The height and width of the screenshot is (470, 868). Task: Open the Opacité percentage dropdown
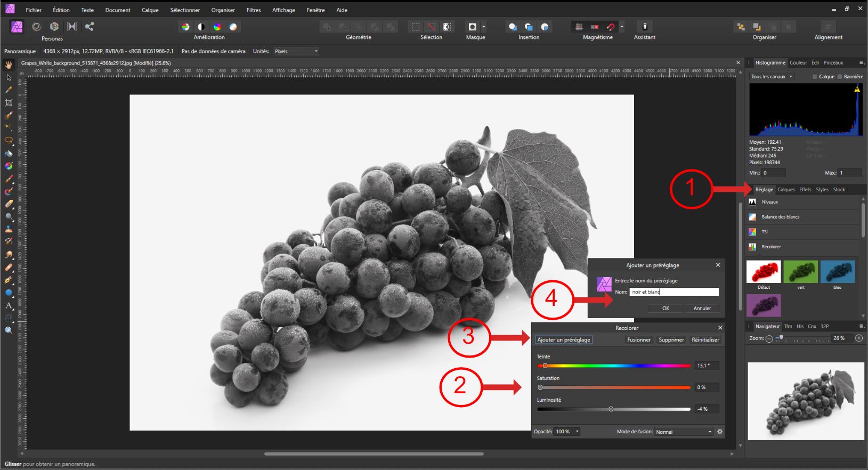tap(567, 432)
